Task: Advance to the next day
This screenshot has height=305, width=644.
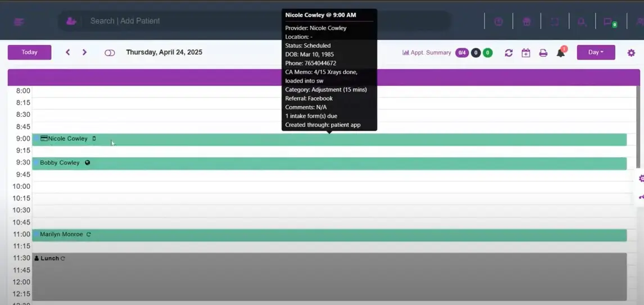Action: [x=85, y=52]
